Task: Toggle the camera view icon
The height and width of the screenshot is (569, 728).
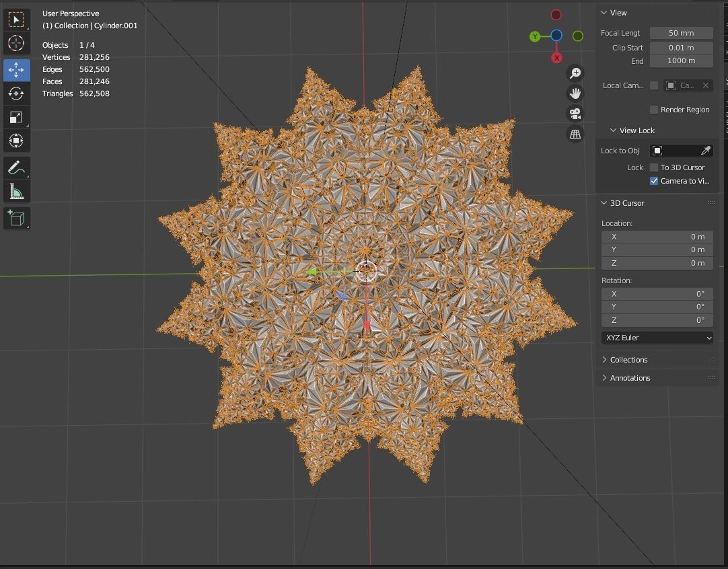Action: (x=575, y=114)
